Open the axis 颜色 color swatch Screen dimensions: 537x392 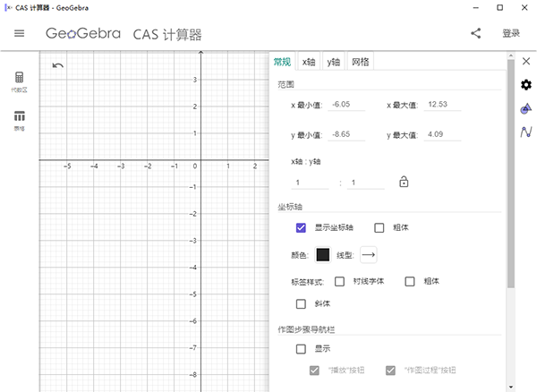coord(323,254)
